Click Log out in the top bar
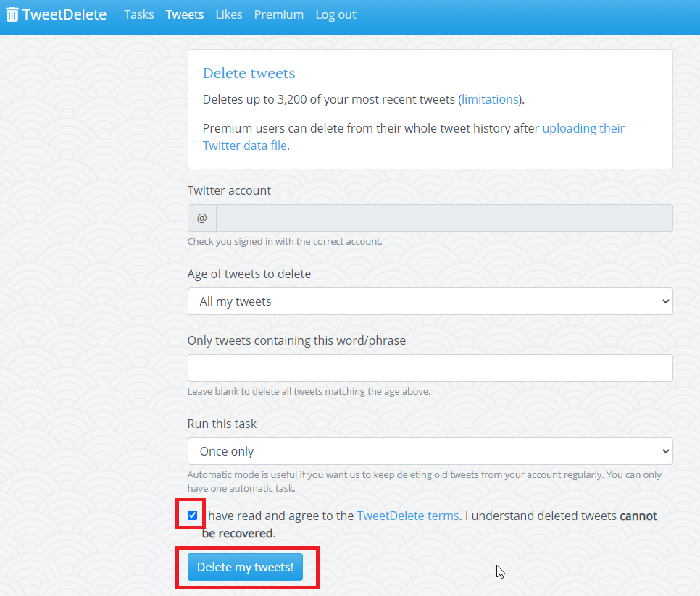 (336, 14)
